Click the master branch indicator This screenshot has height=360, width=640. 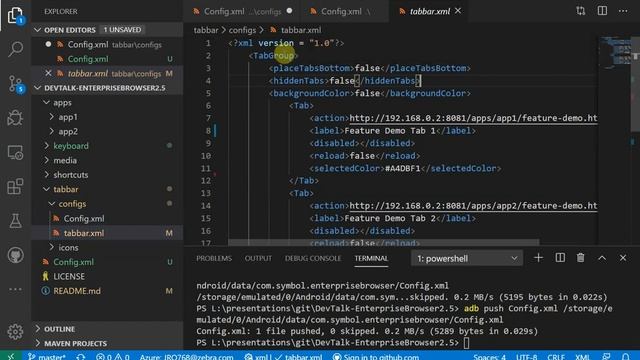point(46,356)
